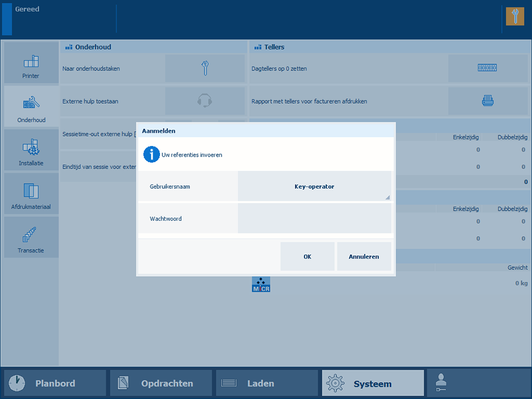The width and height of the screenshot is (532, 399).
Task: Click the headset icon for Externe hulp toestaan
Action: click(x=205, y=101)
